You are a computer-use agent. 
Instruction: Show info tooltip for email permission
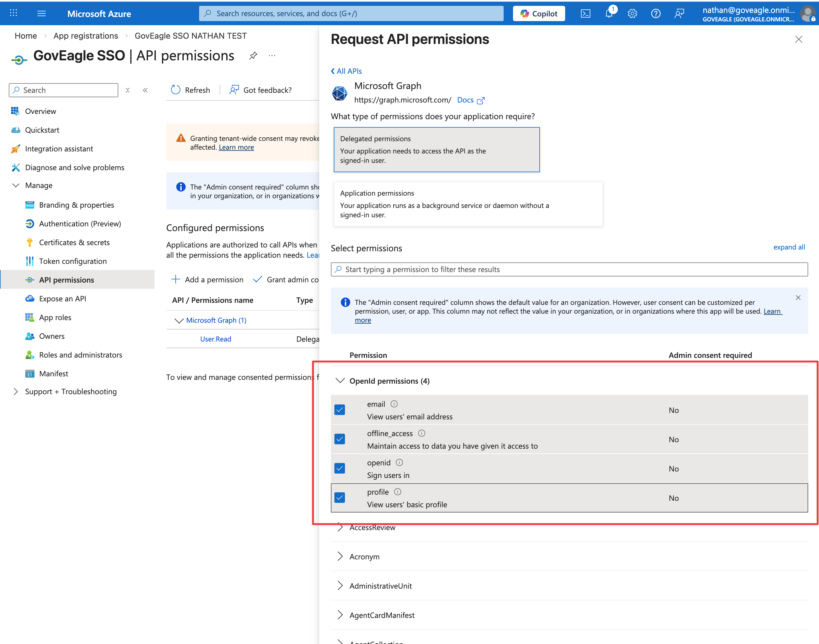394,404
